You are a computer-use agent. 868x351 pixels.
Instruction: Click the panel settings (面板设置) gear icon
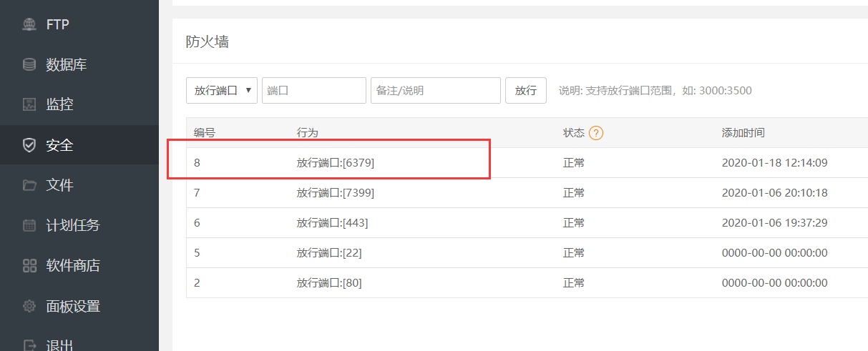(x=29, y=306)
